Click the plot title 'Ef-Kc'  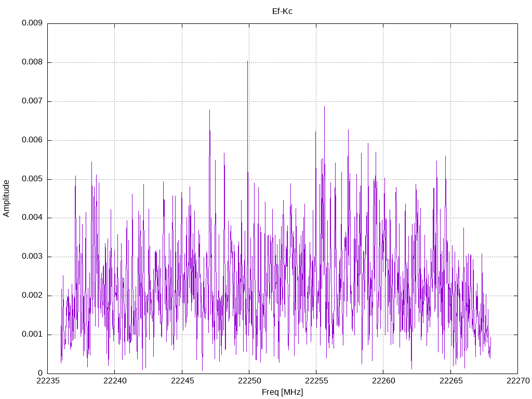pos(282,11)
